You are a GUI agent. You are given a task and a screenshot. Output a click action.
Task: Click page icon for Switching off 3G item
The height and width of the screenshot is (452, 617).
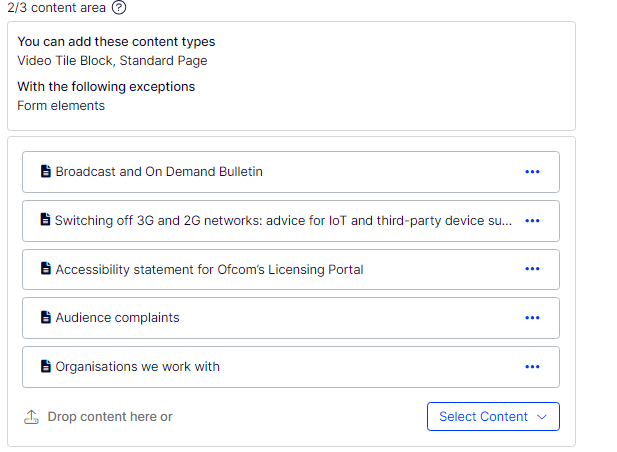(45, 220)
